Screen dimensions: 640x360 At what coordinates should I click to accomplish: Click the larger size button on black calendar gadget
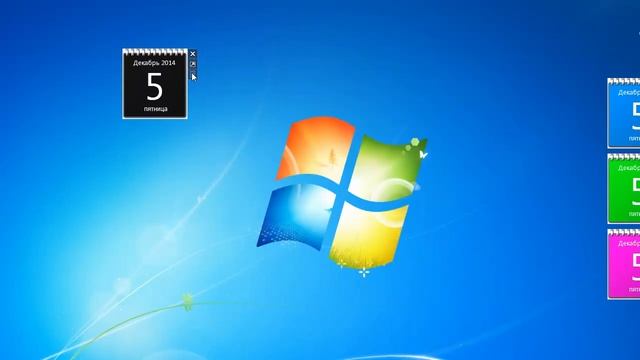tap(193, 64)
